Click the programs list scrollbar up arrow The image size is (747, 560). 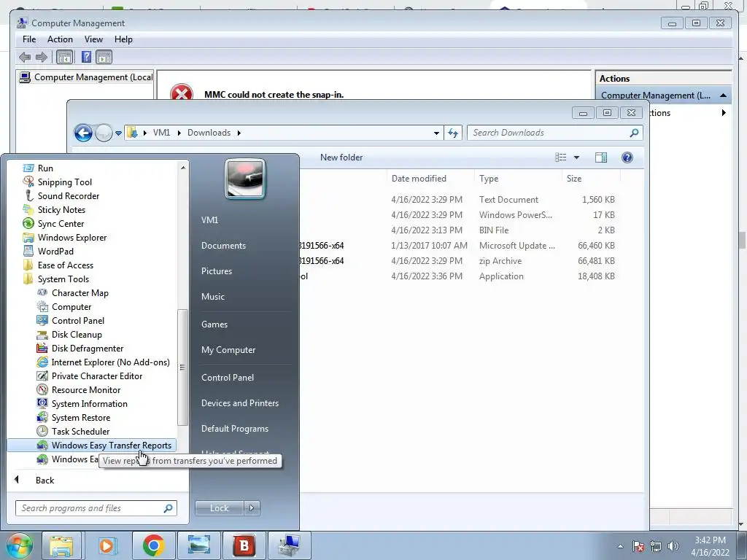click(183, 168)
